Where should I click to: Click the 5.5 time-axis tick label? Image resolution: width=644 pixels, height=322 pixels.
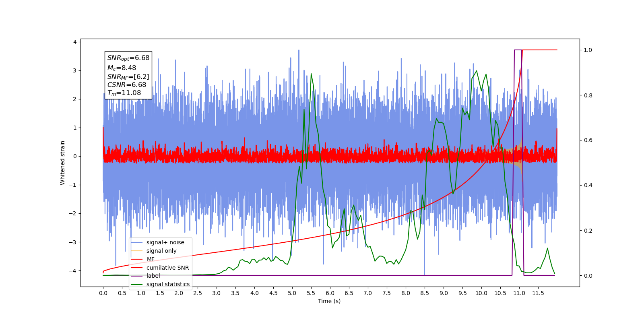click(x=311, y=293)
